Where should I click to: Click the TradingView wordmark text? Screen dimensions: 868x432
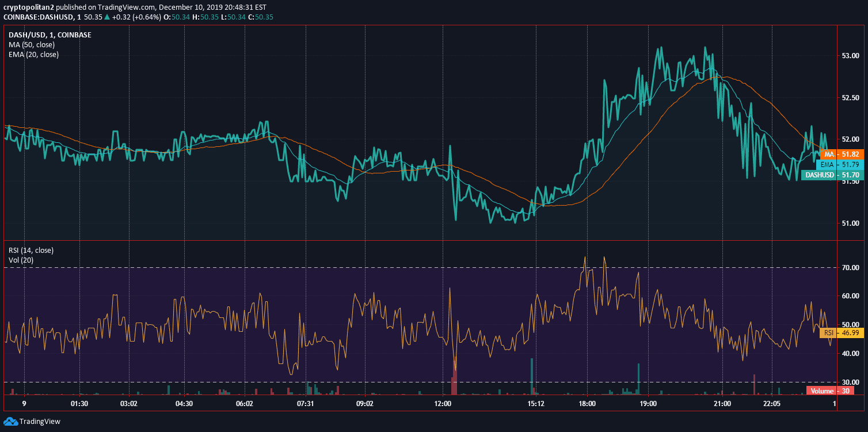40,421
